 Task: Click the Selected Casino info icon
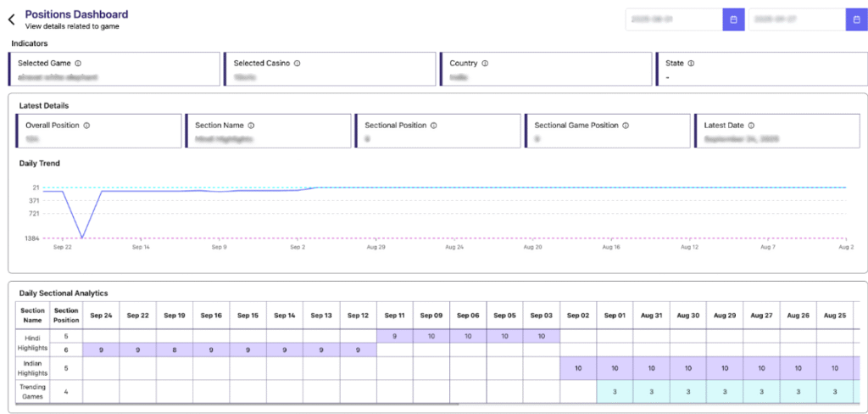(297, 64)
